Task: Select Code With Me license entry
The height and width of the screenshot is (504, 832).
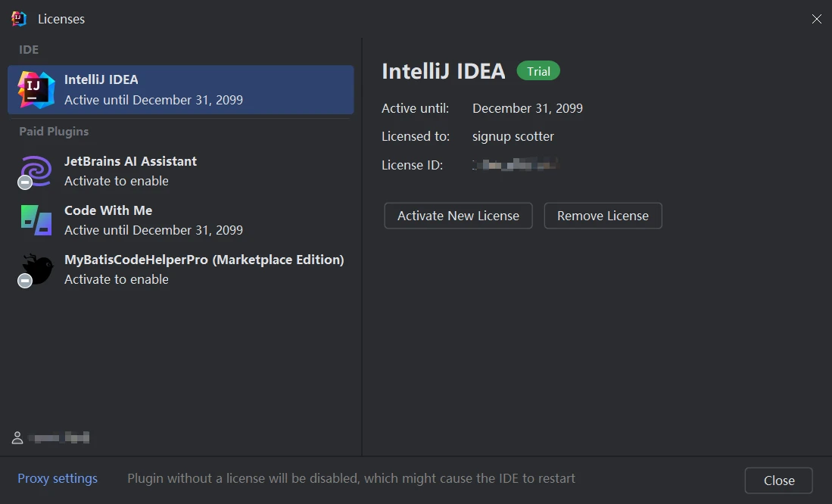Action: 180,219
